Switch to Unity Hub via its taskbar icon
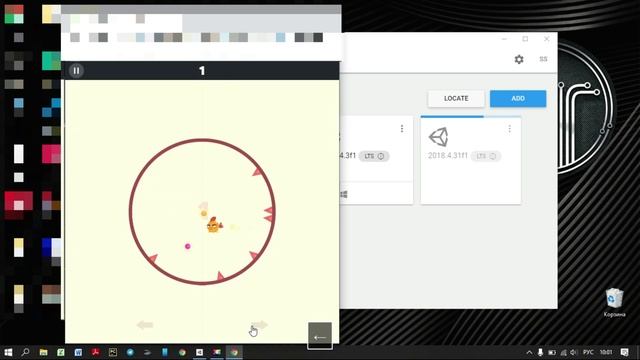This screenshot has width=640, height=360. (200, 352)
